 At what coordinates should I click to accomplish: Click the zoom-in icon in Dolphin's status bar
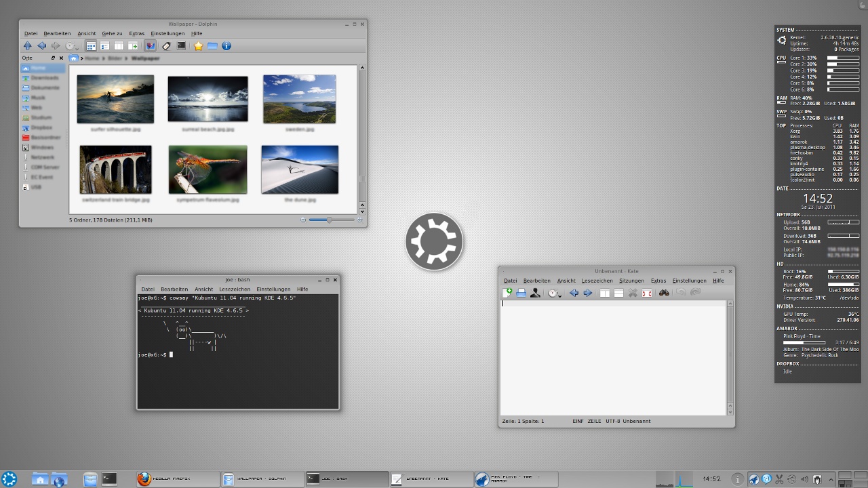click(x=359, y=220)
